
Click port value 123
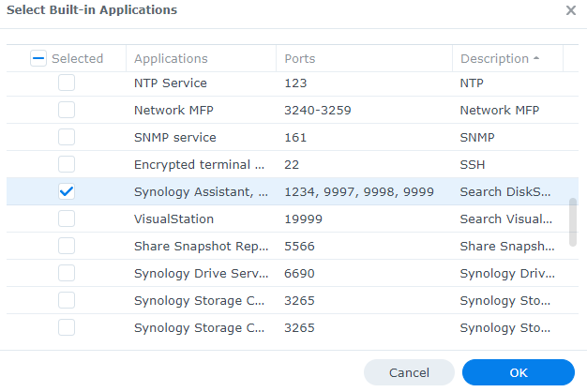tap(295, 83)
